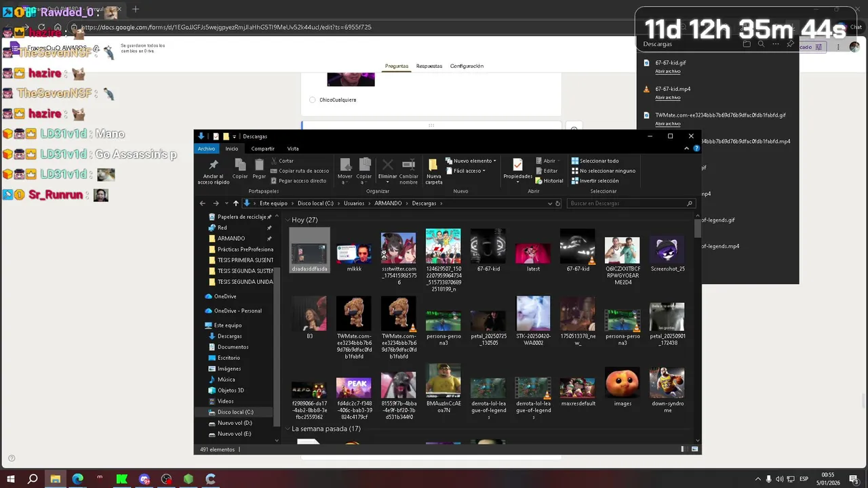This screenshot has width=868, height=488.
Task: Select the down-syndrome file thumbnail
Action: (x=667, y=383)
